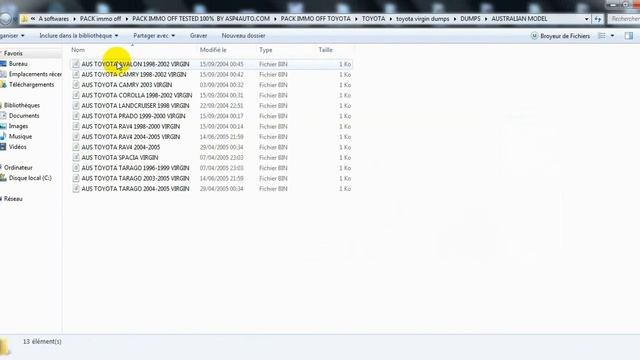Select AUS TOYOTA RAV4 2004-2005 file without VIRGIN
Viewport: 640px width, 360px height.
121,147
